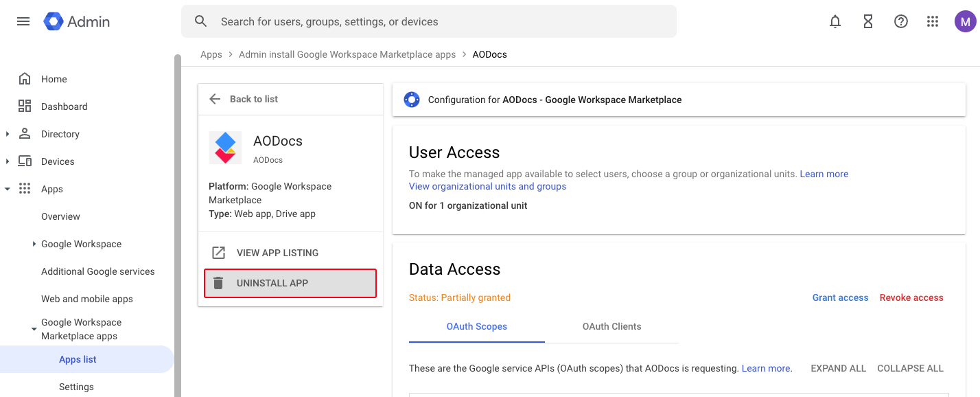Click the Apps breadcrumb

pos(211,54)
